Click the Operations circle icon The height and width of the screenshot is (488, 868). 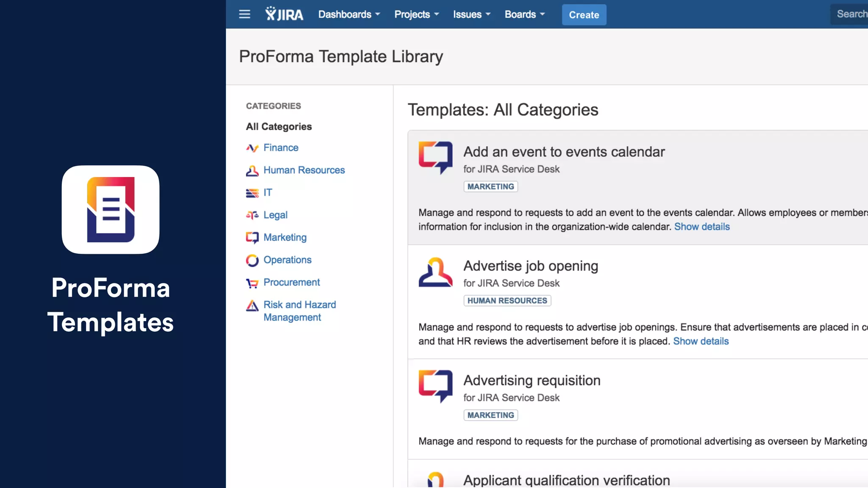click(x=252, y=260)
